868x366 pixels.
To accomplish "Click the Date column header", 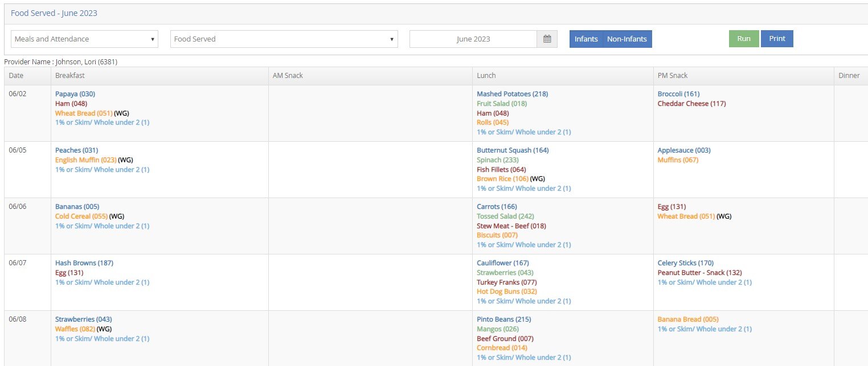I will click(x=16, y=76).
